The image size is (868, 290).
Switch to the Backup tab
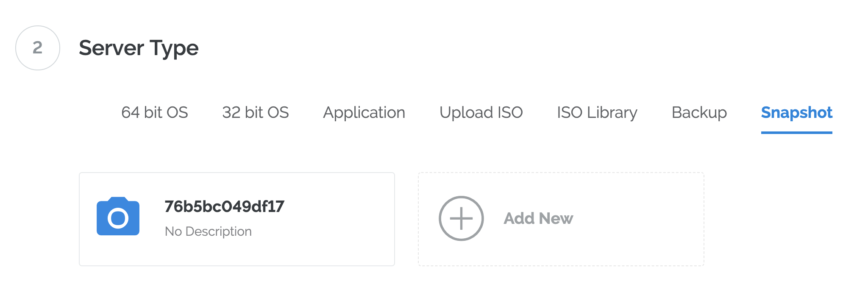699,112
